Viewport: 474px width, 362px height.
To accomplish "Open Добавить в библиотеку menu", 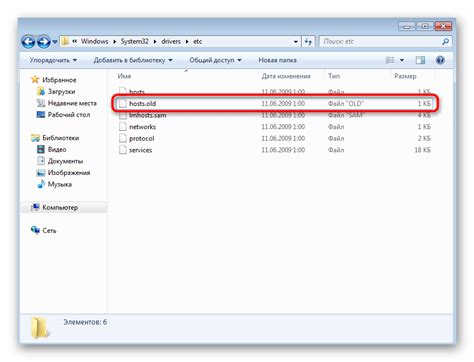I will pyautogui.click(x=133, y=60).
